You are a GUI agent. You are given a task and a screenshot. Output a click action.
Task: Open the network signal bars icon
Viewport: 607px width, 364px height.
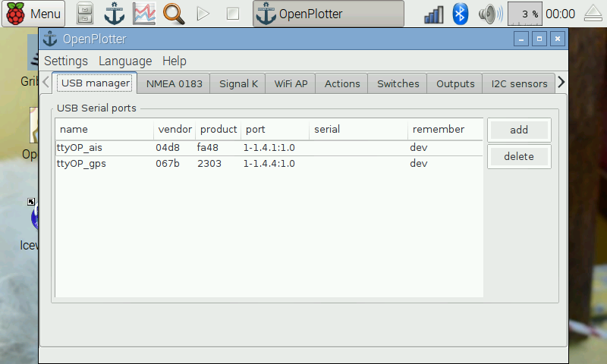pos(434,14)
